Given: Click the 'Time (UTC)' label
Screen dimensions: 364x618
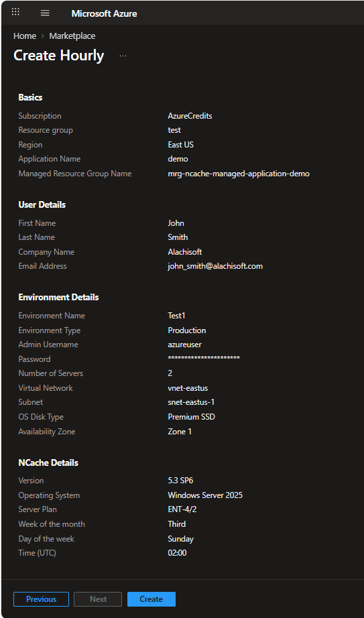Looking at the screenshot, I should pos(37,553).
